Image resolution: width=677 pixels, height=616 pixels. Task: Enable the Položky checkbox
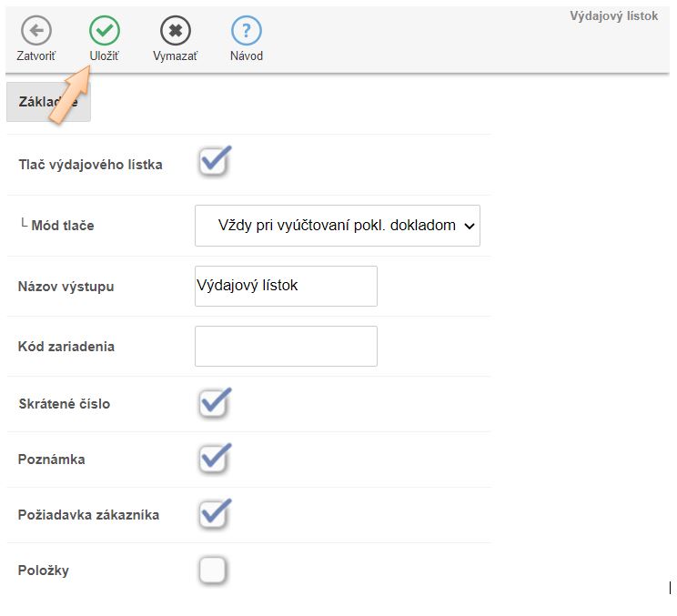coord(212,571)
